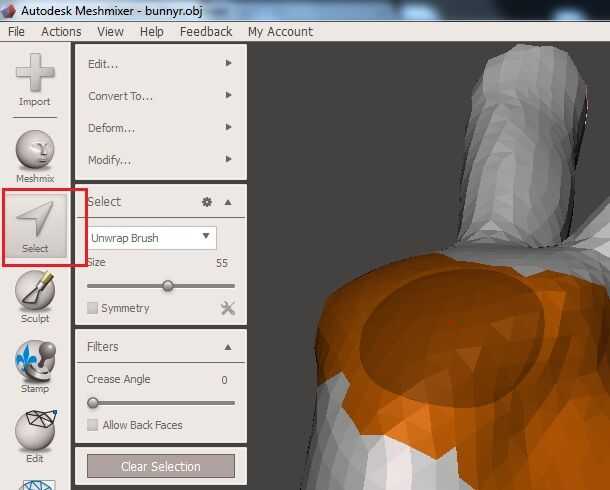Click the Crease Angle slider handle

93,402
